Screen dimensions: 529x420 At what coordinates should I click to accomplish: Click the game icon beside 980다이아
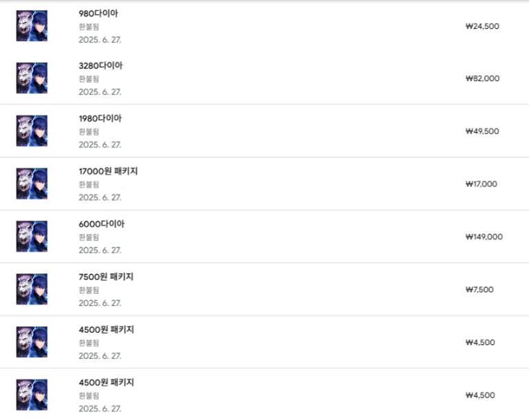coord(32,26)
